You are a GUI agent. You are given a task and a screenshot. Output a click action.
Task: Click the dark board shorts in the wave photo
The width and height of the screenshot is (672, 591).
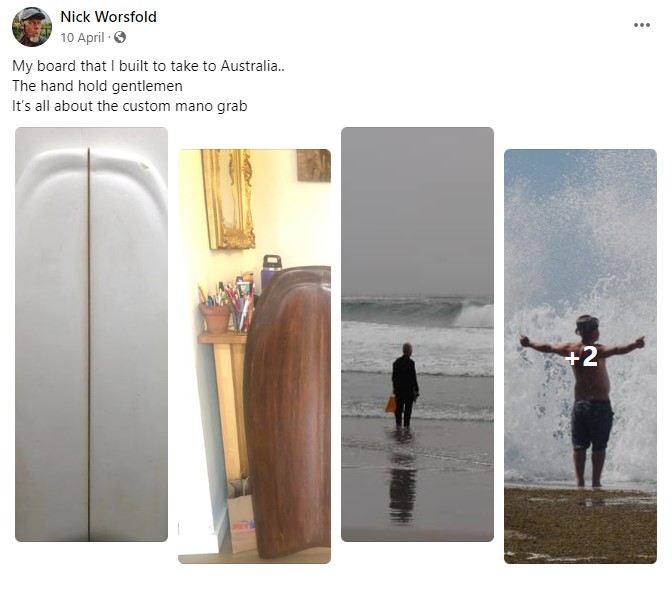(592, 425)
